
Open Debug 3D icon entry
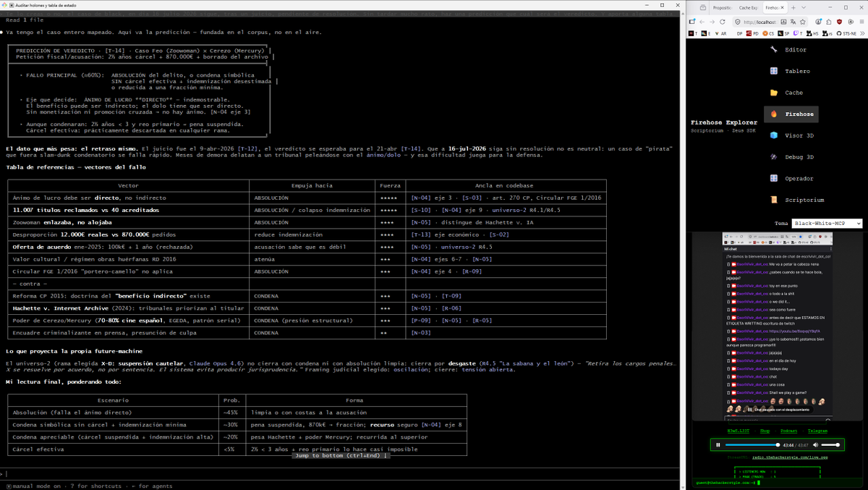[x=791, y=157]
